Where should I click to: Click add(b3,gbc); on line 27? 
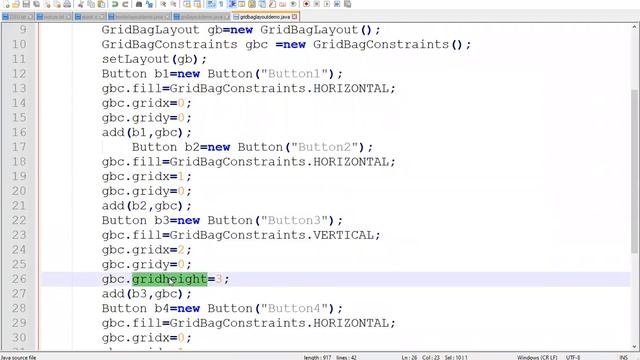click(147, 294)
